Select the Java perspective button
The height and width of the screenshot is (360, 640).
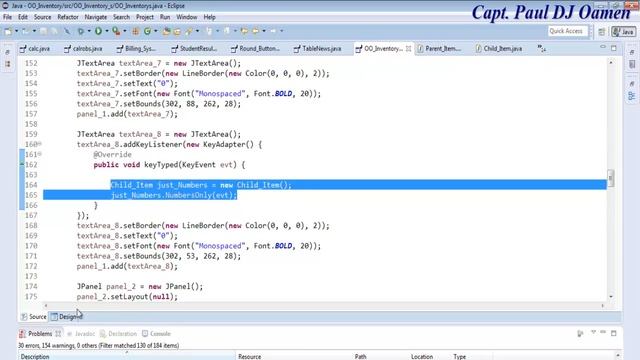click(x=624, y=32)
